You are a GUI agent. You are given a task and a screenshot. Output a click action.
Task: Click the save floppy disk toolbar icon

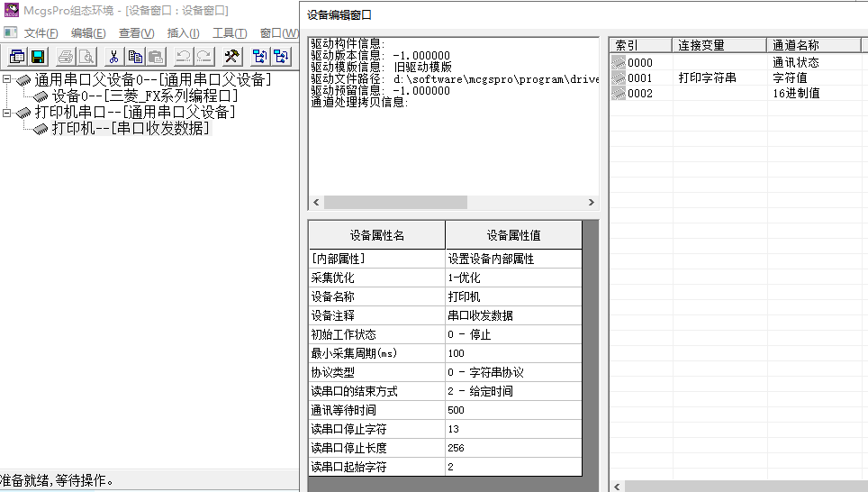coord(38,57)
